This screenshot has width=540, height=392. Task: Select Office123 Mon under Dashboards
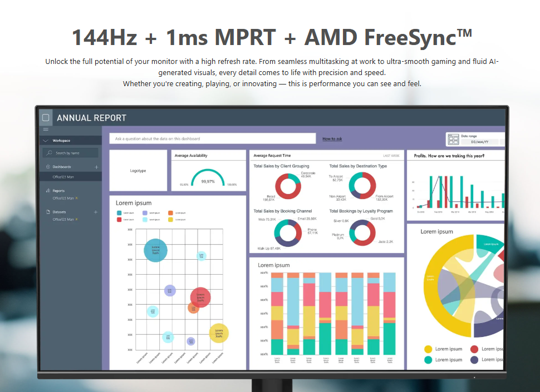[x=63, y=177]
